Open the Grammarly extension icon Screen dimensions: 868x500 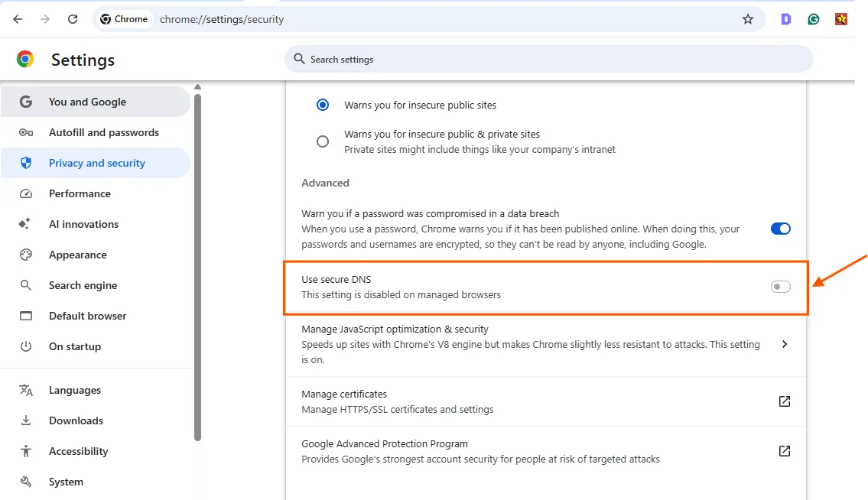click(813, 19)
